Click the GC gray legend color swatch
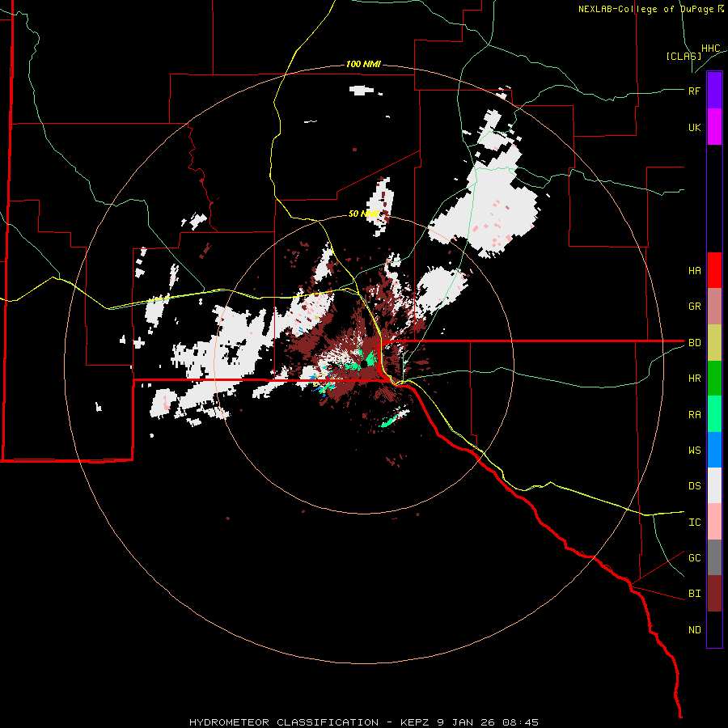The image size is (728, 728). 714,557
